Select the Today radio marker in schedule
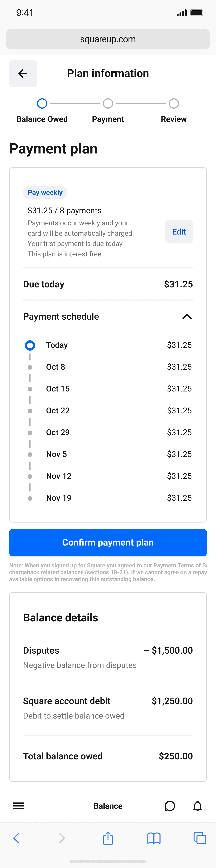The height and width of the screenshot is (868, 216). pyautogui.click(x=30, y=345)
